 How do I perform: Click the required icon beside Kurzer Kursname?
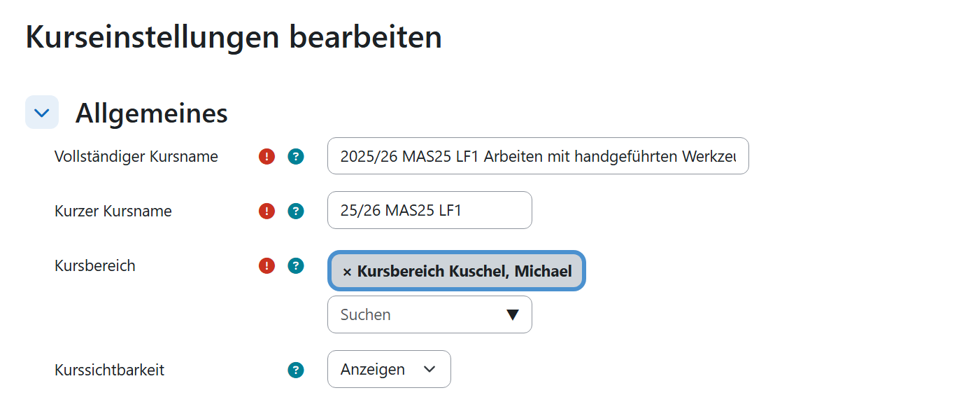click(x=267, y=211)
